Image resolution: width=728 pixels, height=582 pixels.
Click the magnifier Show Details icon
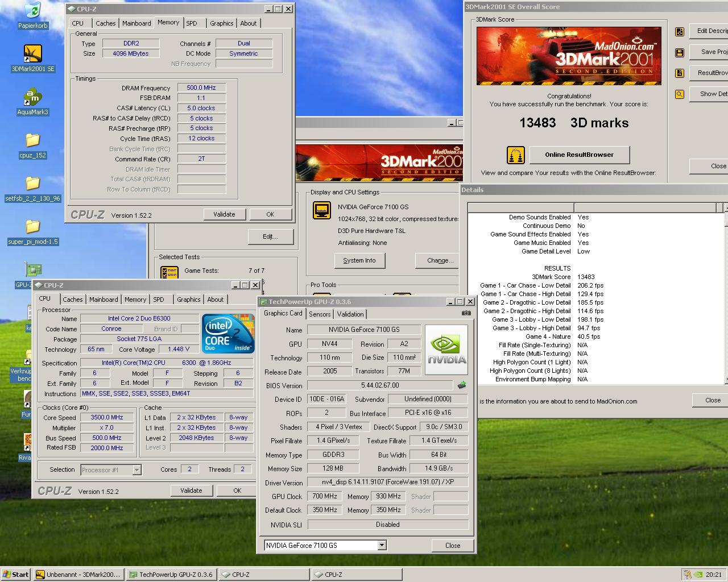(x=679, y=94)
